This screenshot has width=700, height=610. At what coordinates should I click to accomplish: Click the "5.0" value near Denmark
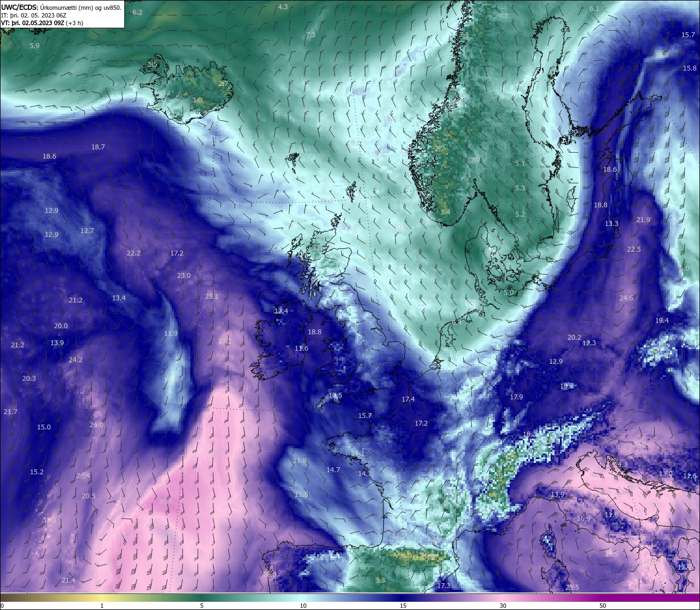pyautogui.click(x=509, y=293)
